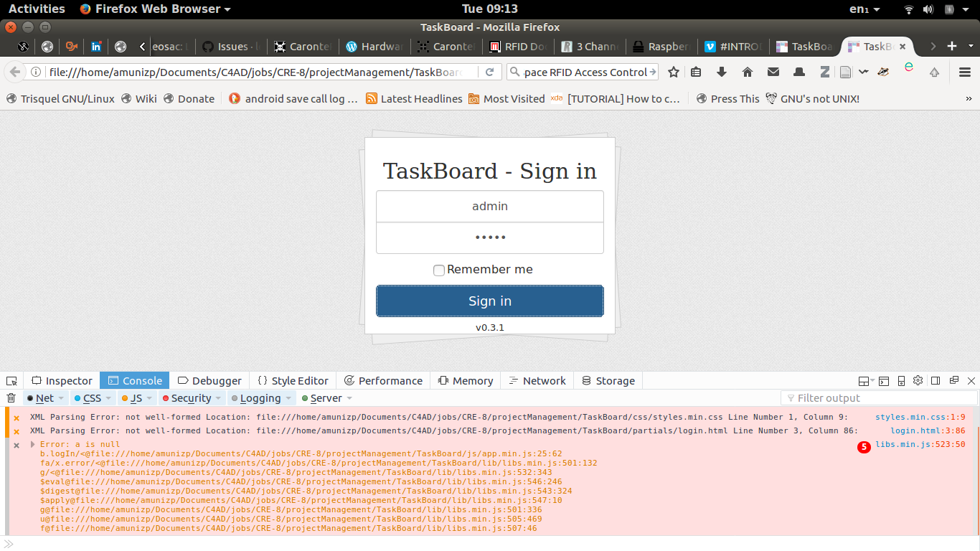Clear the console output with trash icon
This screenshot has height=551, width=980.
(11, 397)
